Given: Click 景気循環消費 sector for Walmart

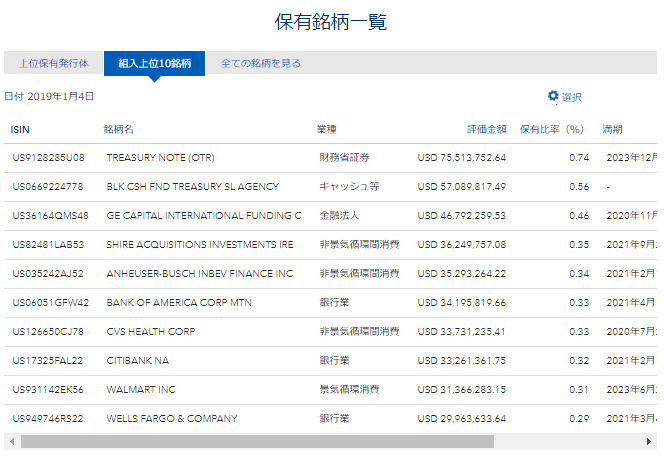Looking at the screenshot, I should pos(349,390).
